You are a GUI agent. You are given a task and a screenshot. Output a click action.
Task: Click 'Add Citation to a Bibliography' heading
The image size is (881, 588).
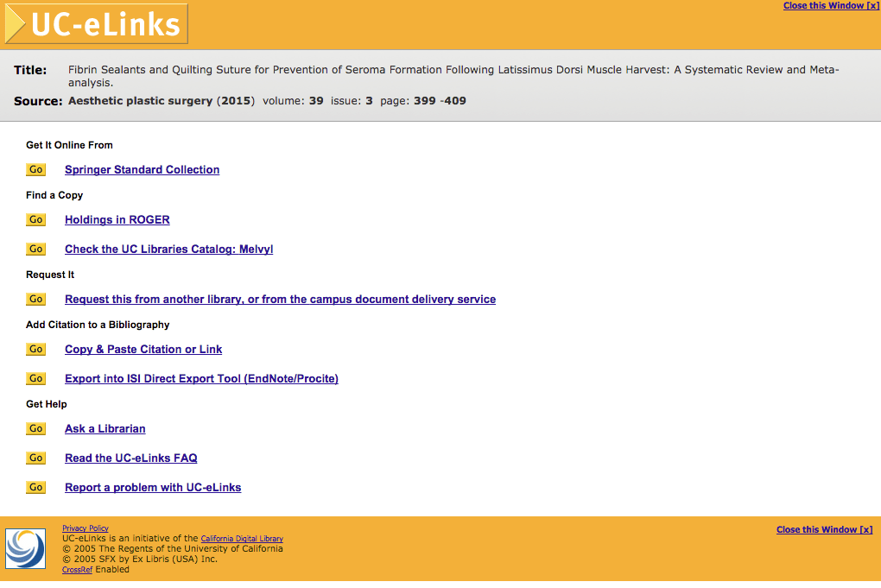pos(98,325)
